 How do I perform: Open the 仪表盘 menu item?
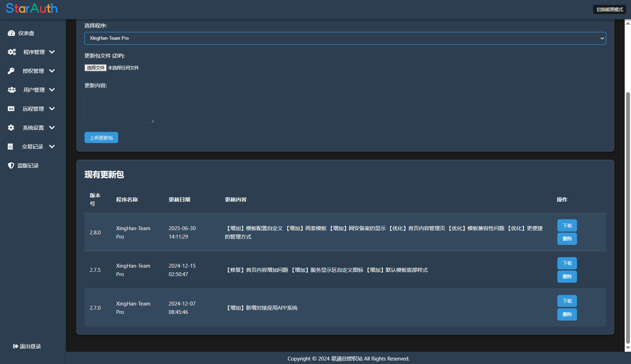point(26,33)
